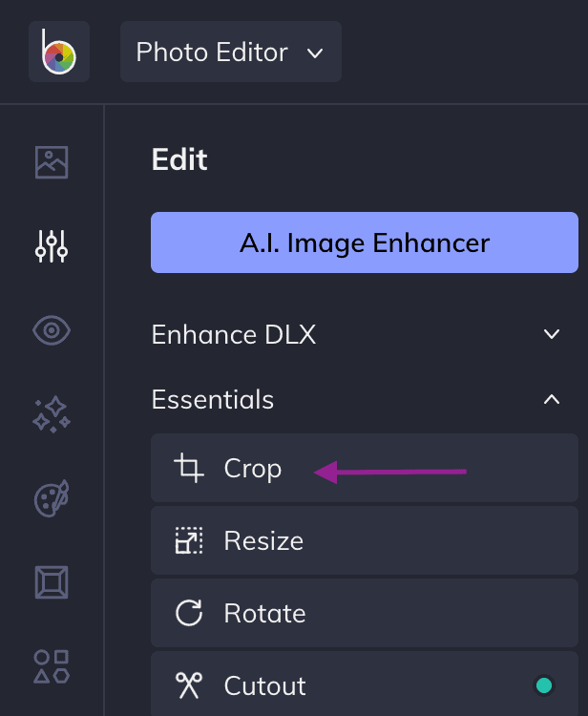This screenshot has height=716, width=588.
Task: Collapse the Essentials section chevron
Action: (x=552, y=400)
